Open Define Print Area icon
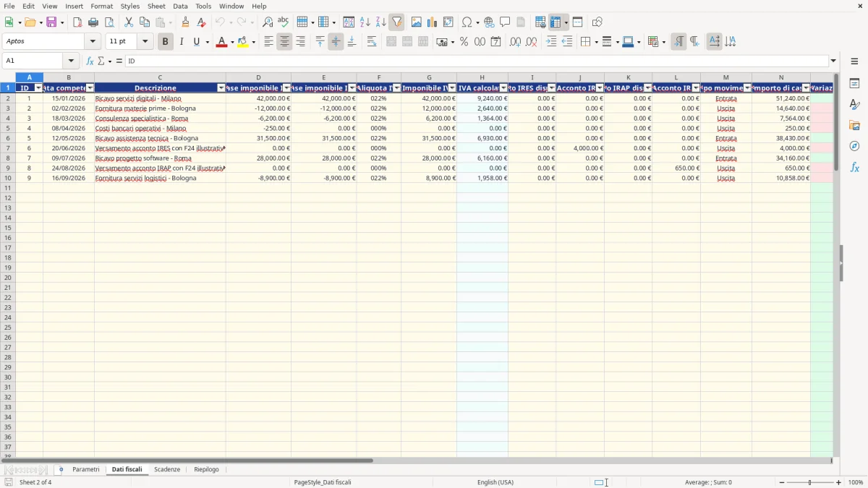This screenshot has width=868, height=488. pos(540,22)
